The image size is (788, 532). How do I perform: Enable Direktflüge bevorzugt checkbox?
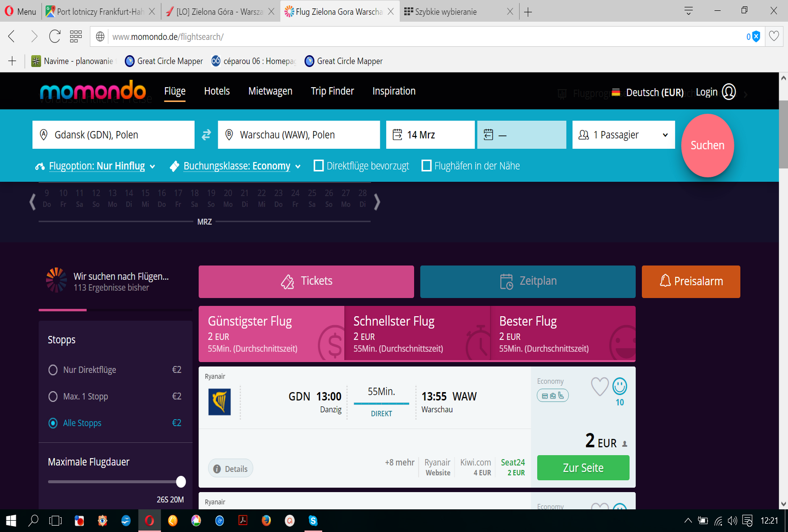click(x=319, y=166)
